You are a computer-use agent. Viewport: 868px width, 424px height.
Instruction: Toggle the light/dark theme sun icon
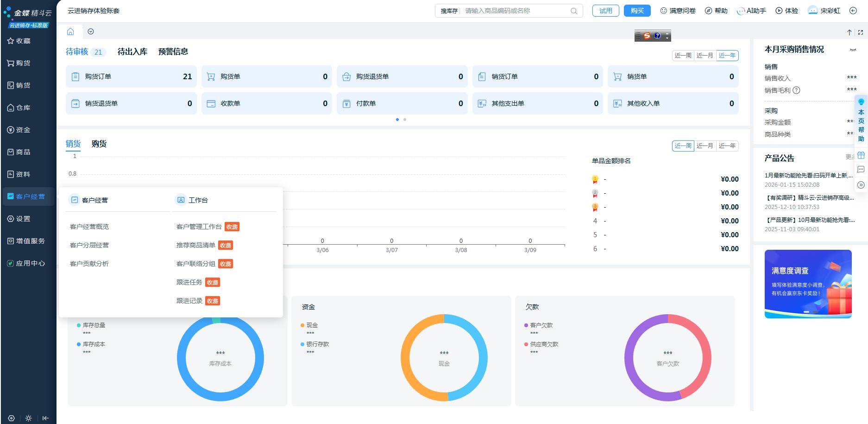[x=28, y=418]
